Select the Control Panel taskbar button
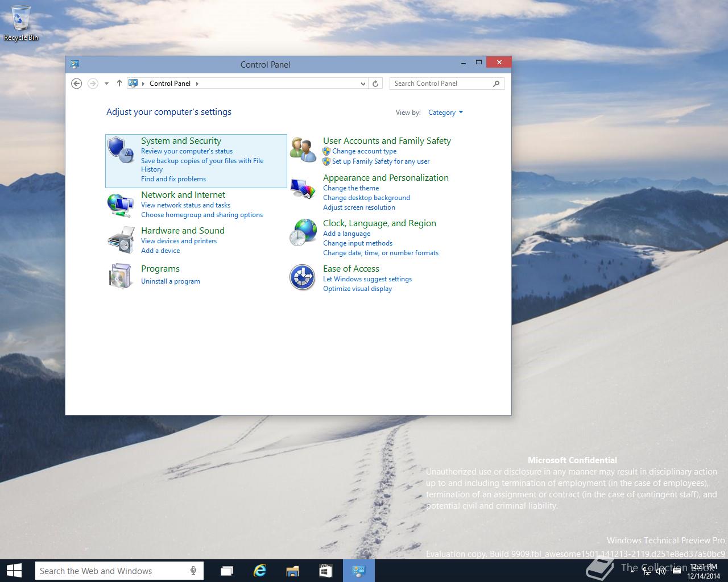The width and height of the screenshot is (728, 582). pos(359,571)
